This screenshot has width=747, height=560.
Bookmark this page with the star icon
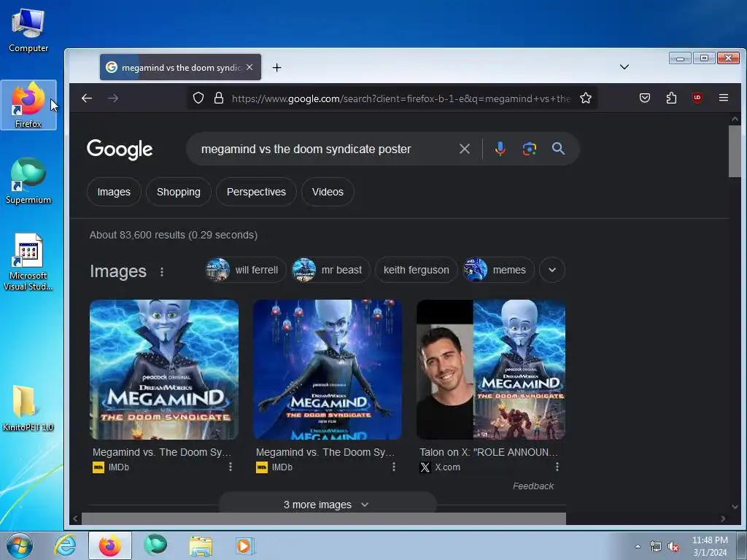pos(586,98)
